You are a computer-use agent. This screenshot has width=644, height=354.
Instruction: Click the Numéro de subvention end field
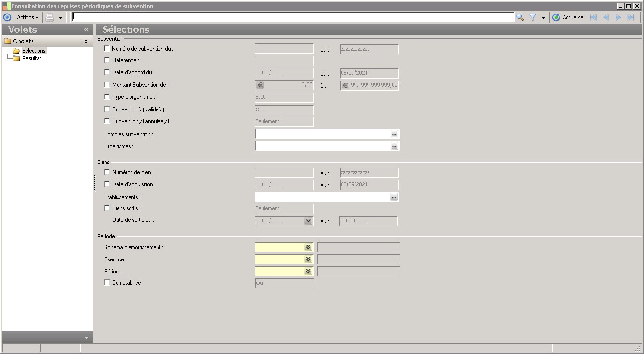coord(369,49)
